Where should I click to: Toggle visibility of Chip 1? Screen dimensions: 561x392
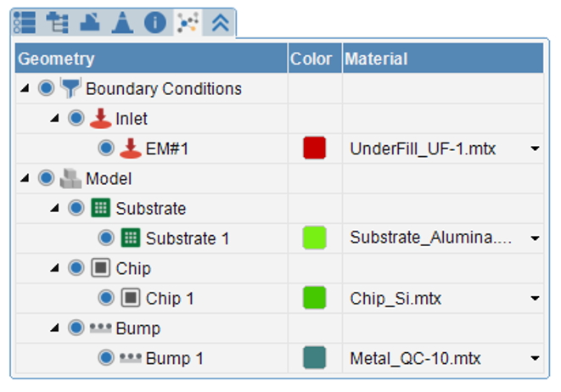tap(106, 298)
